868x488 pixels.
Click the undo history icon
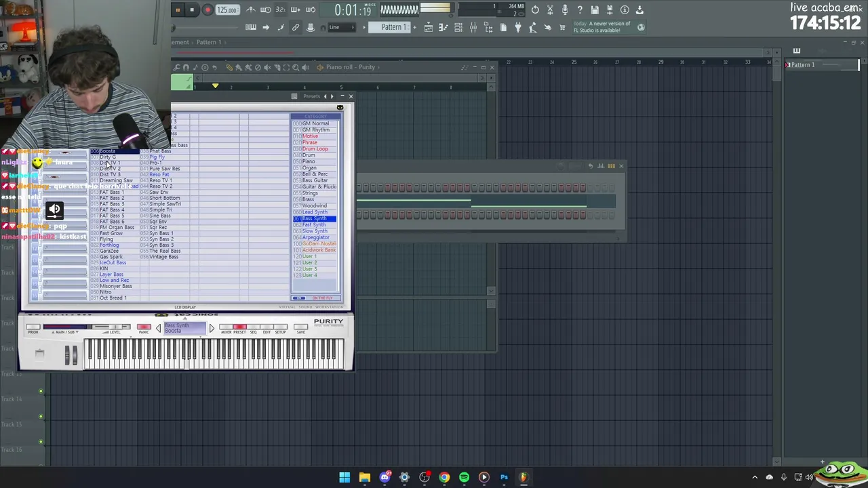pyautogui.click(x=535, y=10)
